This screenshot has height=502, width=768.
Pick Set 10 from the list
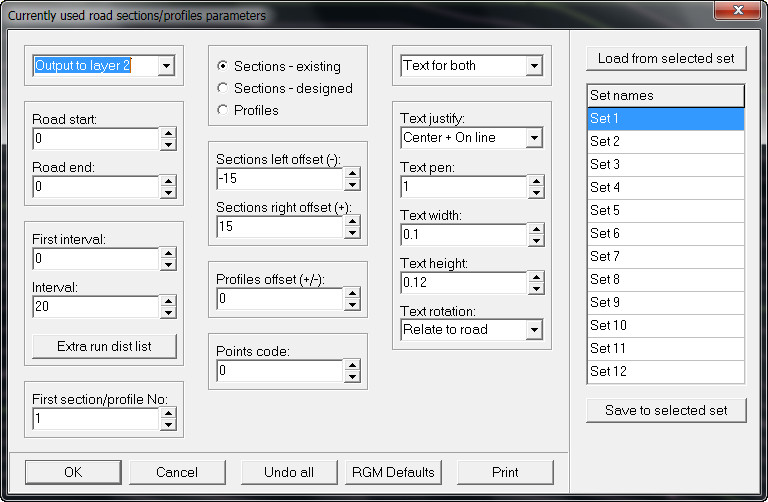tap(666, 325)
